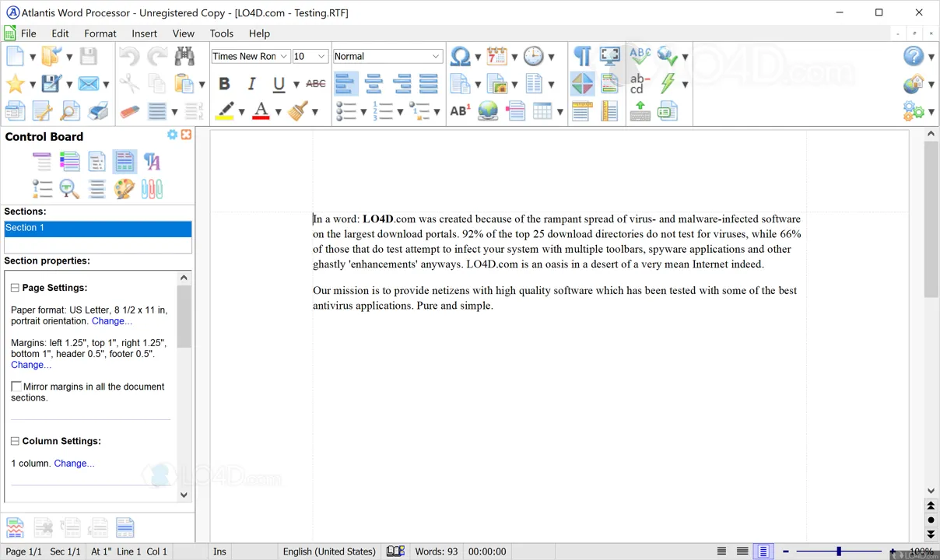The image size is (940, 560).
Task: Click the undo arrow icon
Action: (x=129, y=56)
